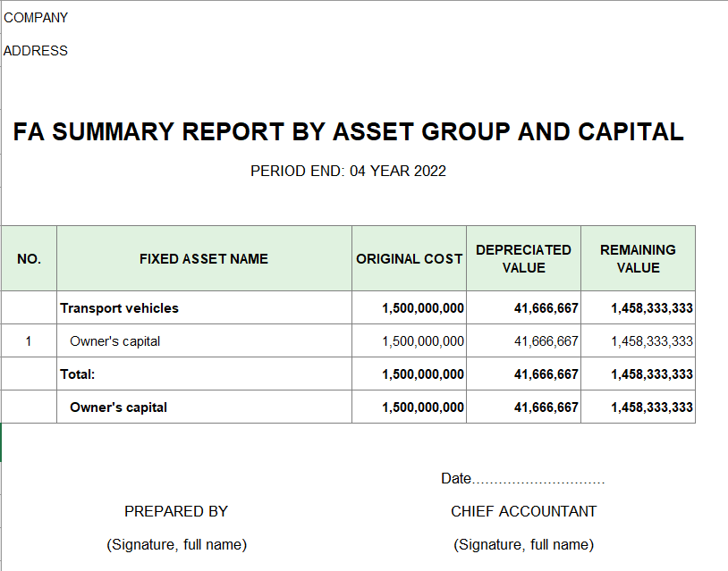Click the row number 1 cell
The height and width of the screenshot is (571, 728).
click(x=29, y=341)
